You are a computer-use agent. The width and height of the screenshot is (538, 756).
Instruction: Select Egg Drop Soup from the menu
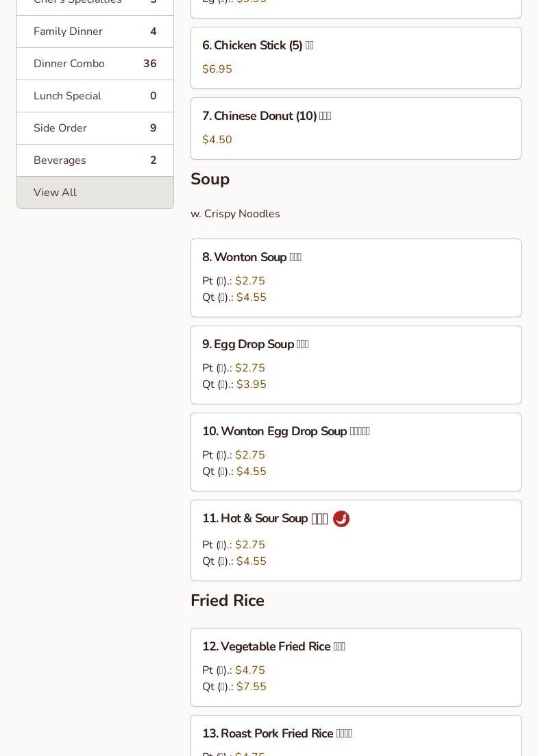[x=255, y=344]
